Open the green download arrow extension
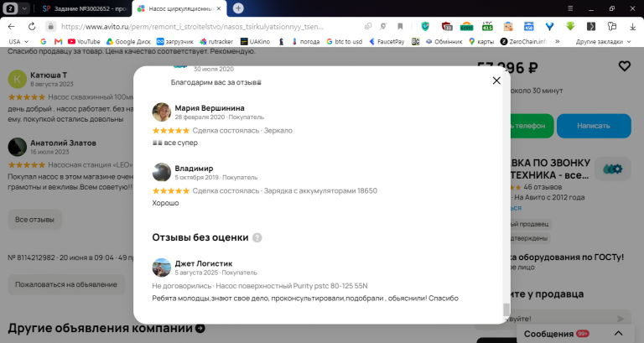Image resolution: width=644 pixels, height=343 pixels. pos(570,26)
